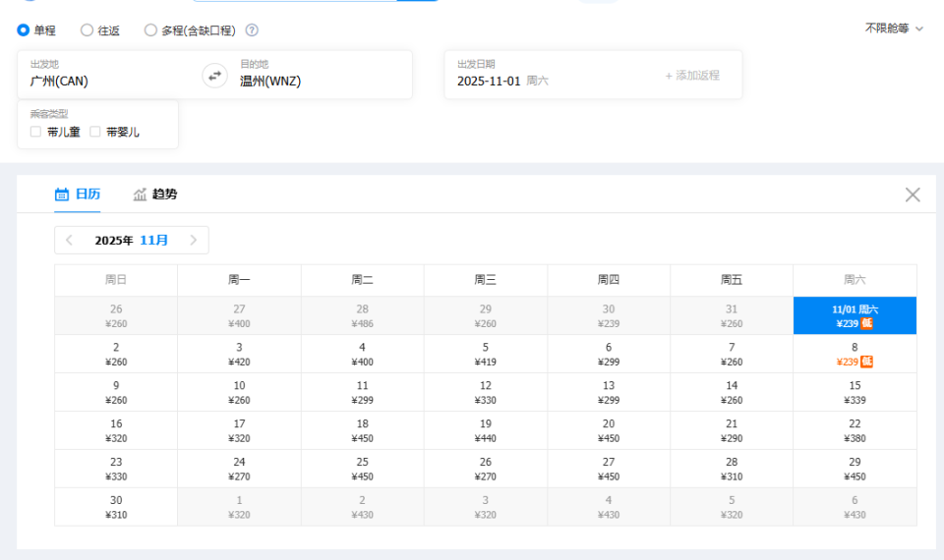Pick November 14 priced ¥260
The height and width of the screenshot is (560, 944).
(732, 392)
